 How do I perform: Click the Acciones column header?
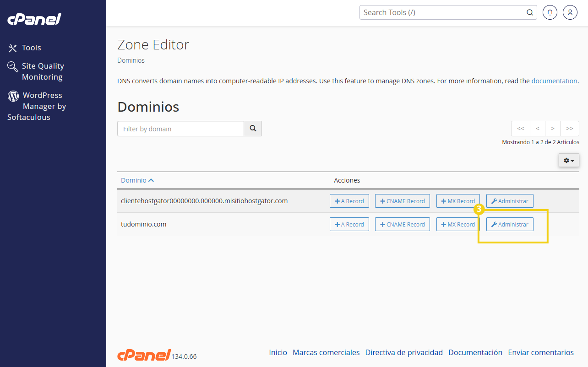(x=347, y=180)
